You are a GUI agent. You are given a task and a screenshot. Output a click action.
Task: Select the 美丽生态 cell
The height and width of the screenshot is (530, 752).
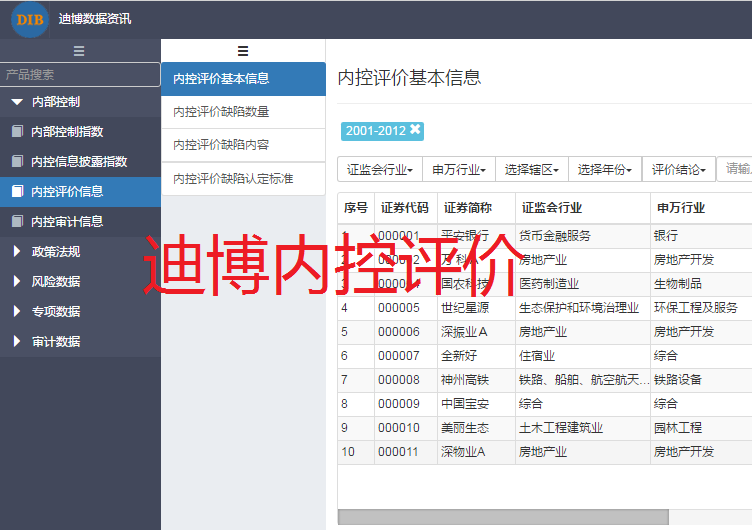[x=476, y=428]
